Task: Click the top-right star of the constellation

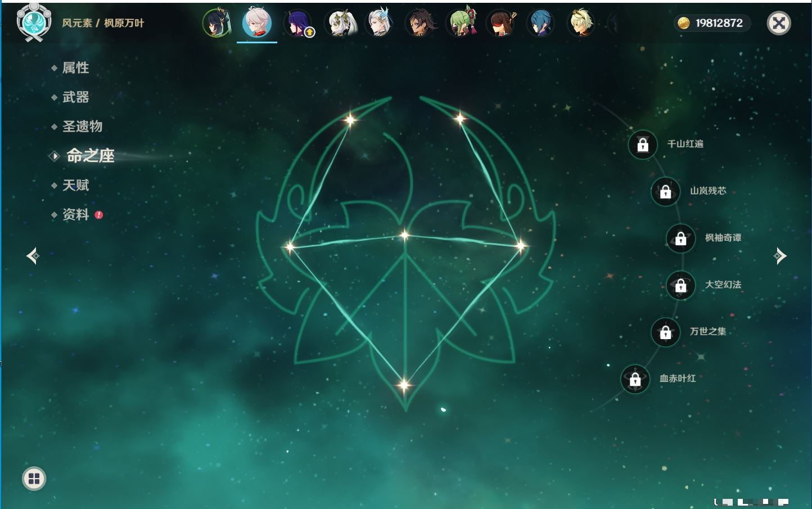Action: point(460,118)
